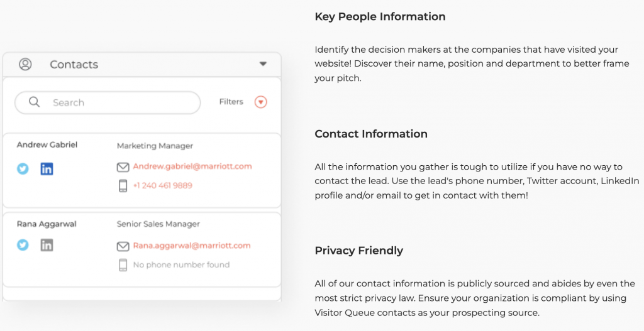Click the Contacts panel header title
644x331 pixels.
[74, 65]
